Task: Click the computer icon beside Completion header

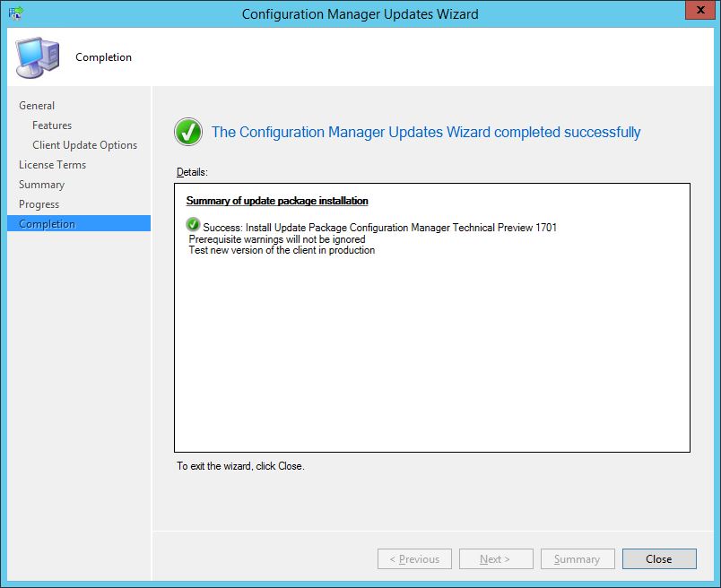Action: [36, 54]
